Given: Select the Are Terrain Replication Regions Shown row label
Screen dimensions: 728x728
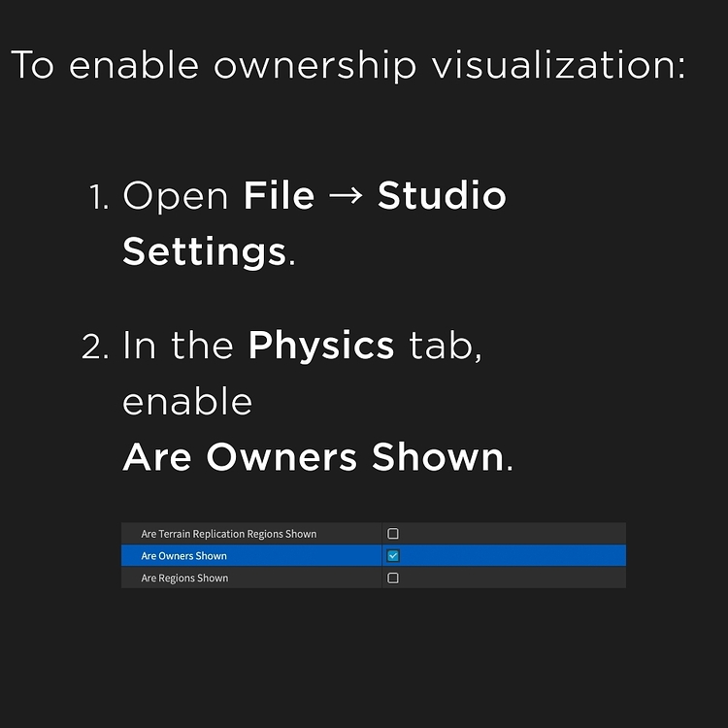Looking at the screenshot, I should click(229, 534).
